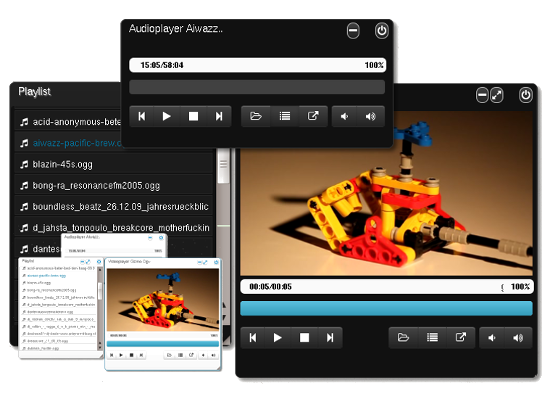Screen dimensions: 550x399
Task: Show playlist icon in Audioplayer window
Action: coord(284,116)
